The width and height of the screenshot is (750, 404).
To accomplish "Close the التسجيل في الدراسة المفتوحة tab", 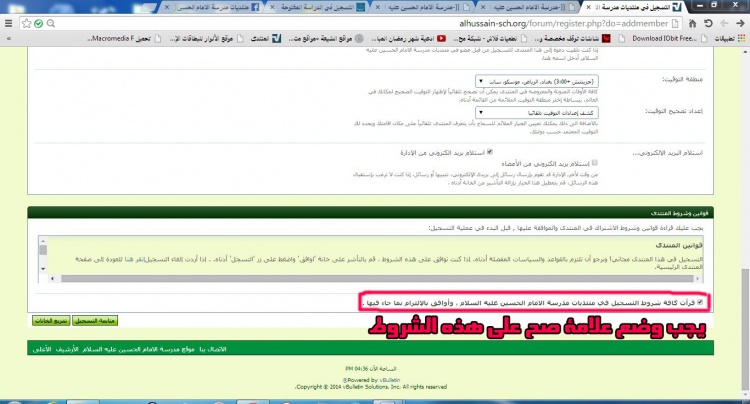I will pyautogui.click(x=272, y=7).
